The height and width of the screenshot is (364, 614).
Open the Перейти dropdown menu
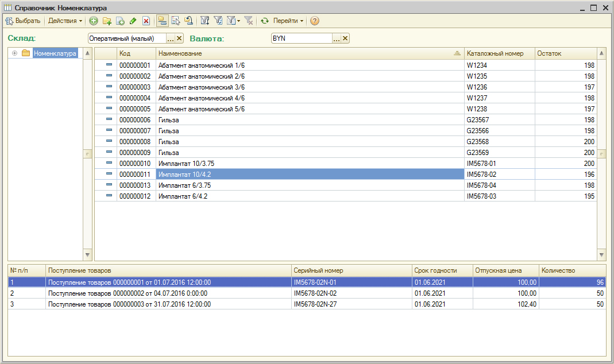pyautogui.click(x=288, y=21)
